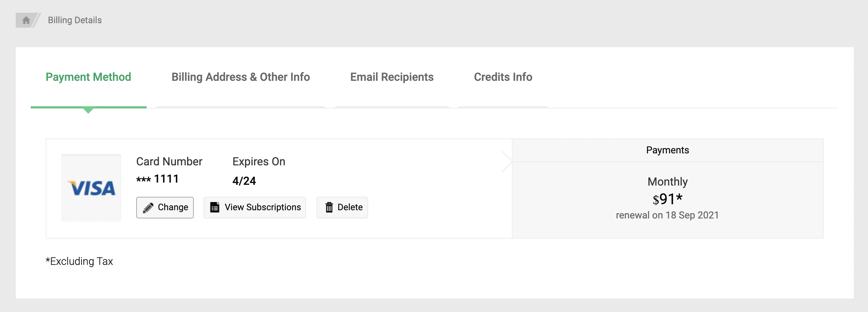Click the Billing Details breadcrumb text

tap(75, 20)
